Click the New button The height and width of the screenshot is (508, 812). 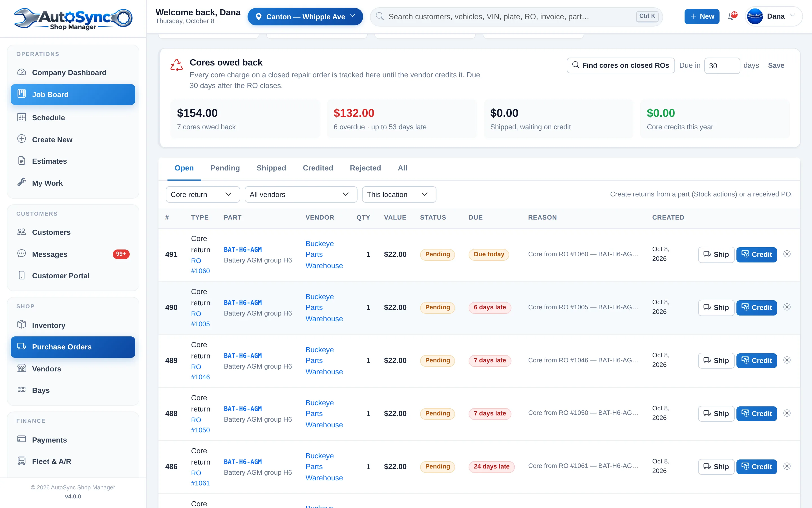click(x=701, y=16)
